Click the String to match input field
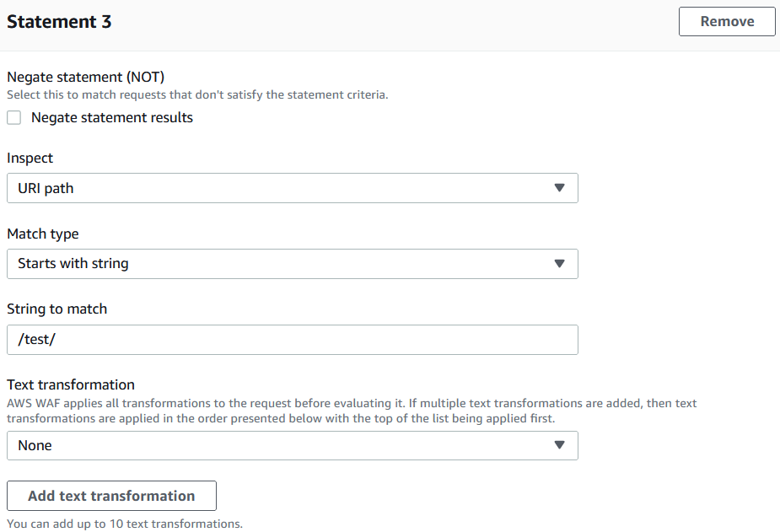 tap(292, 340)
